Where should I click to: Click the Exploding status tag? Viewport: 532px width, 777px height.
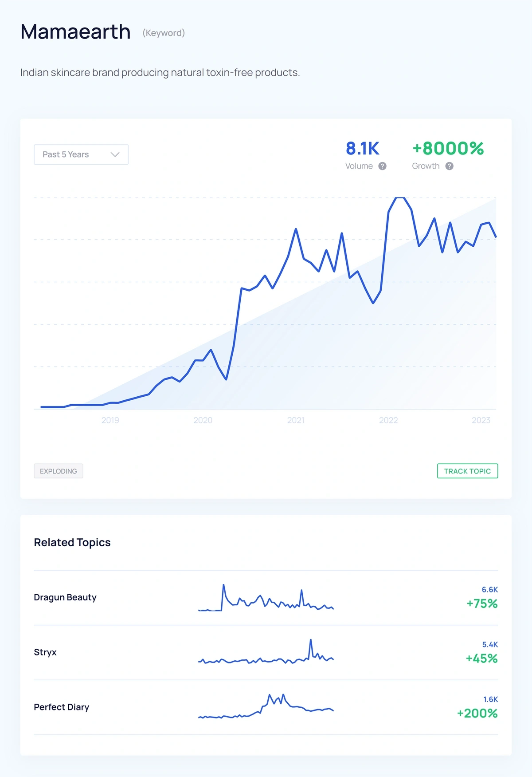(59, 471)
